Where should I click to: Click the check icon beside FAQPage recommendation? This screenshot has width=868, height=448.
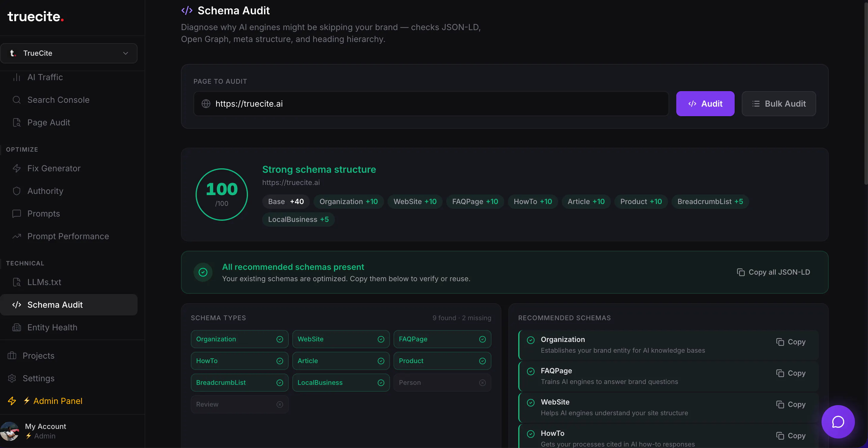click(531, 371)
